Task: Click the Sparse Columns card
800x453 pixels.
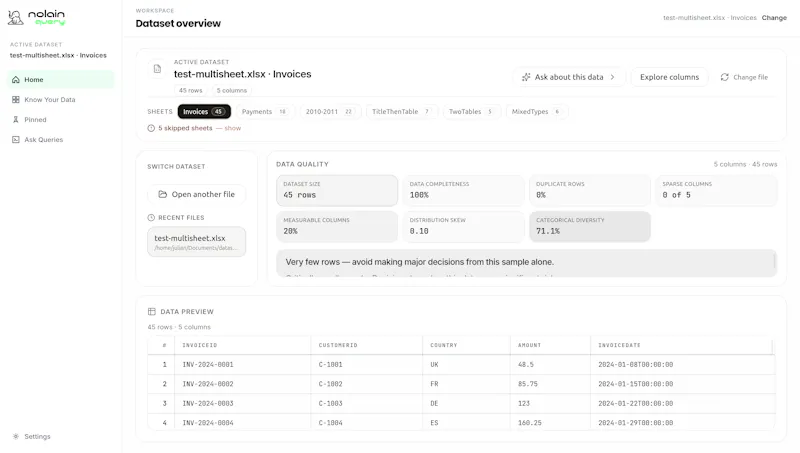Action: click(x=716, y=190)
